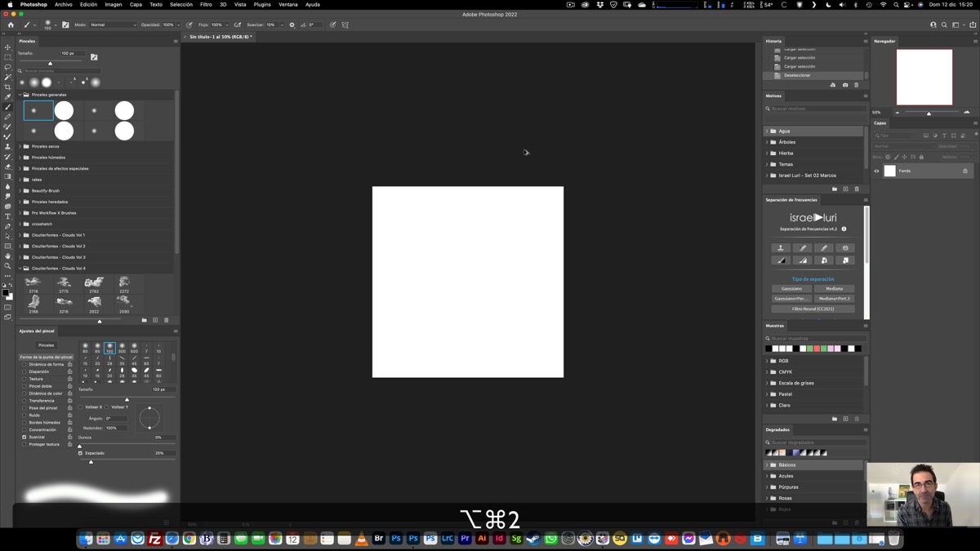Select the Type (T) tool

pos(8,216)
